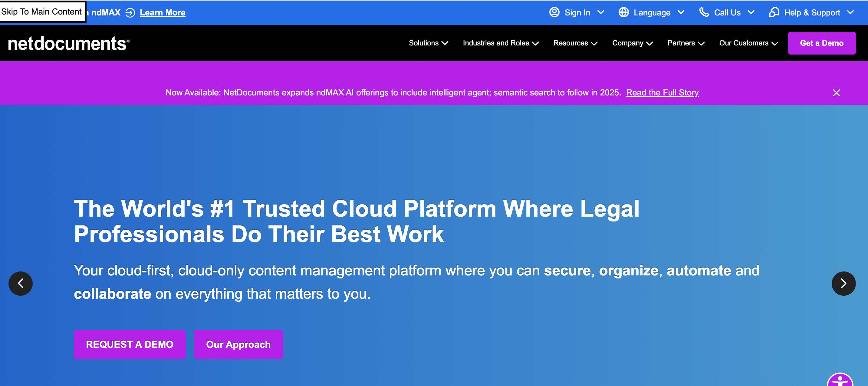Activate the Skip To Main Content link
868x386 pixels.
(42, 12)
